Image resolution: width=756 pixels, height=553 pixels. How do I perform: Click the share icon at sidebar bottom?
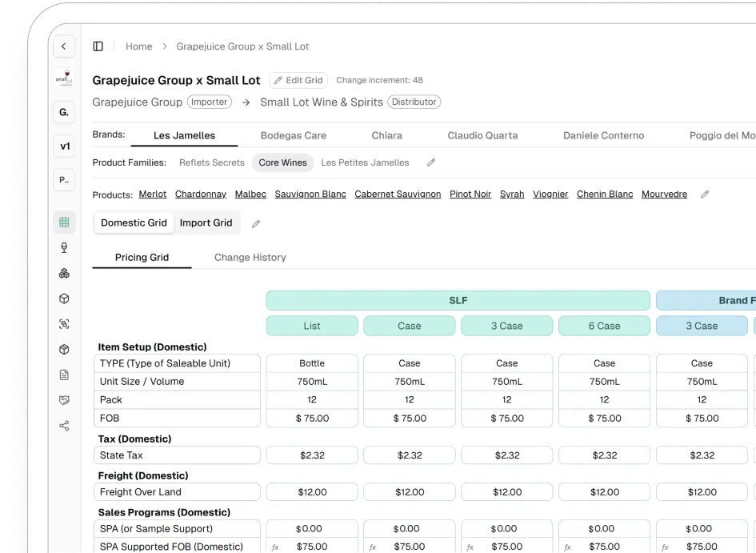(x=64, y=426)
